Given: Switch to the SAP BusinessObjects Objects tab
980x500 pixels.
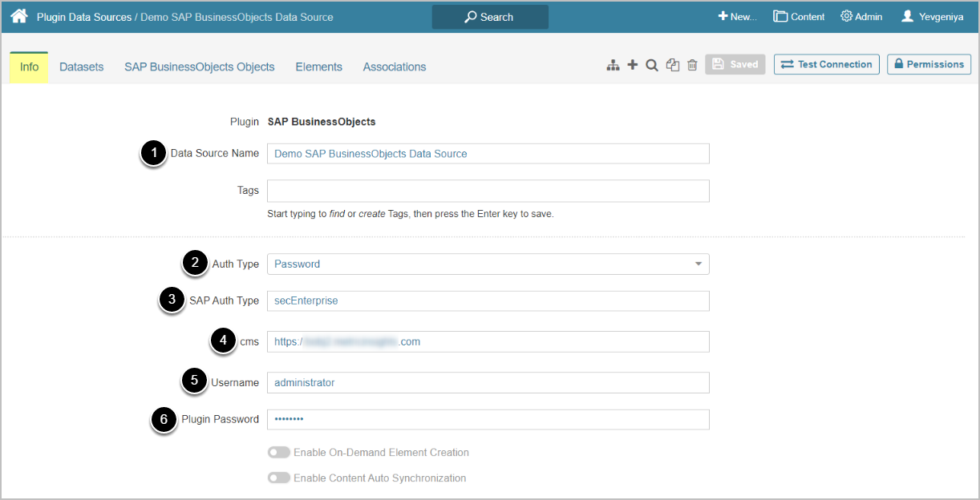Looking at the screenshot, I should click(200, 67).
